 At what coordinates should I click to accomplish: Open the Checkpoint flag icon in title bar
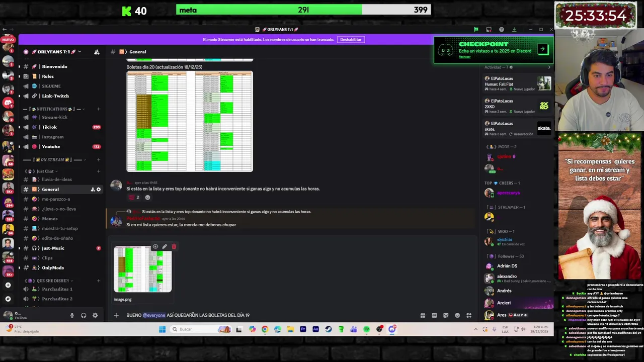click(476, 29)
